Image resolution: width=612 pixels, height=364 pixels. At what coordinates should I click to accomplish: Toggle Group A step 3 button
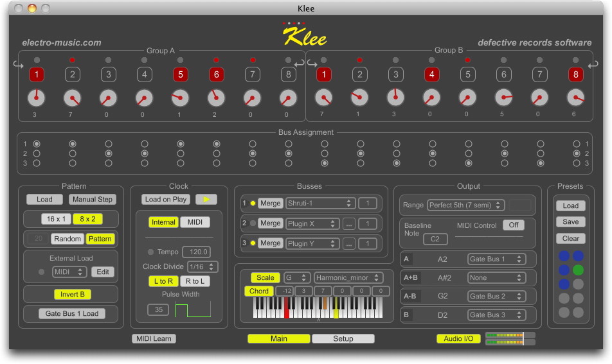(x=109, y=74)
